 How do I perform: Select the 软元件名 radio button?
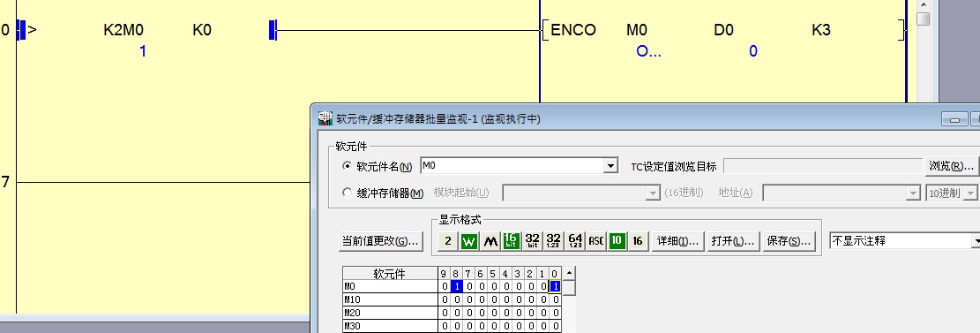(x=347, y=166)
